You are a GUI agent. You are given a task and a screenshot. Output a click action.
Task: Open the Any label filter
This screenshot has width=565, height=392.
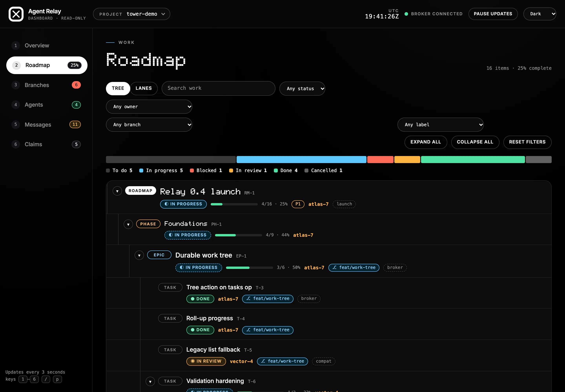click(441, 124)
